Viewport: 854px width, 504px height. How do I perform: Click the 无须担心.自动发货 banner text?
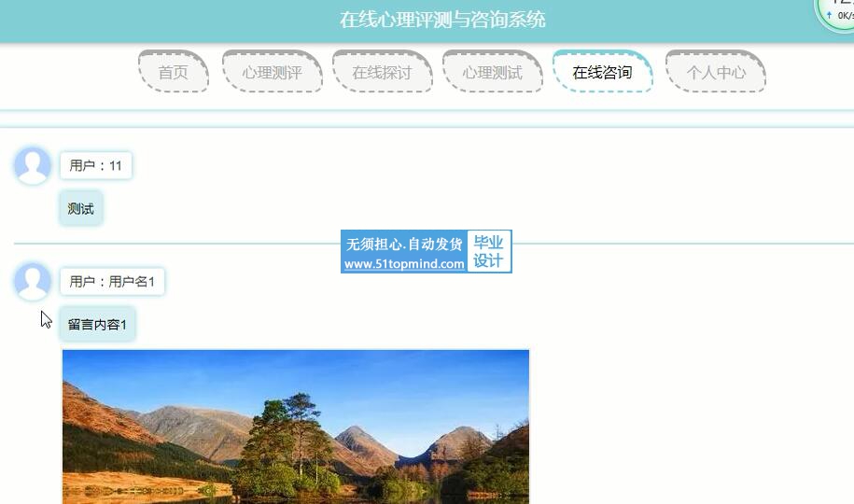[x=404, y=244]
